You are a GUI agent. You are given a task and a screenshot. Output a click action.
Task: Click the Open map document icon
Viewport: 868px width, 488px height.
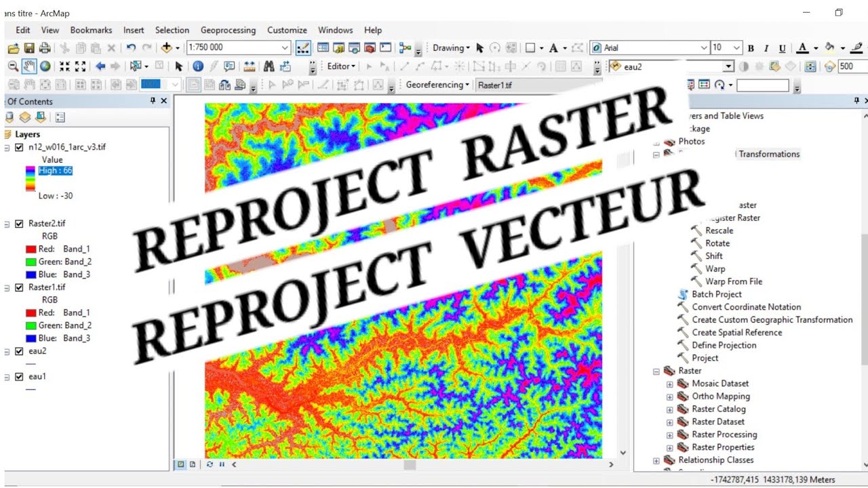tap(13, 48)
